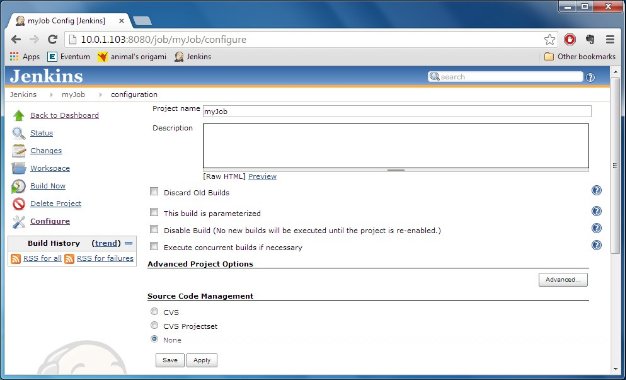The width and height of the screenshot is (626, 380).
Task: Click the Evernote extension icon
Action: coord(590,39)
